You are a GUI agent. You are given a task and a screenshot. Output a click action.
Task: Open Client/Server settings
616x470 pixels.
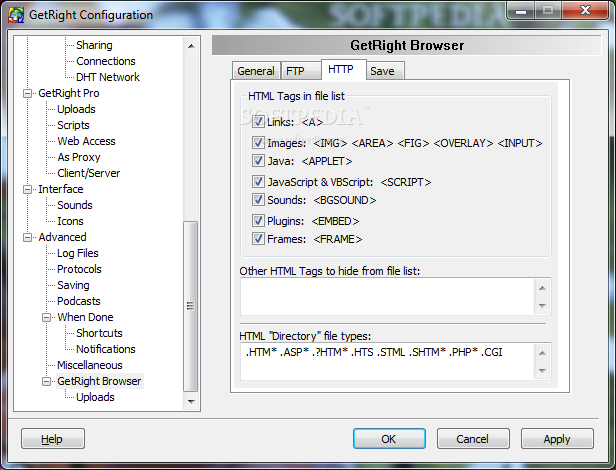[x=88, y=173]
